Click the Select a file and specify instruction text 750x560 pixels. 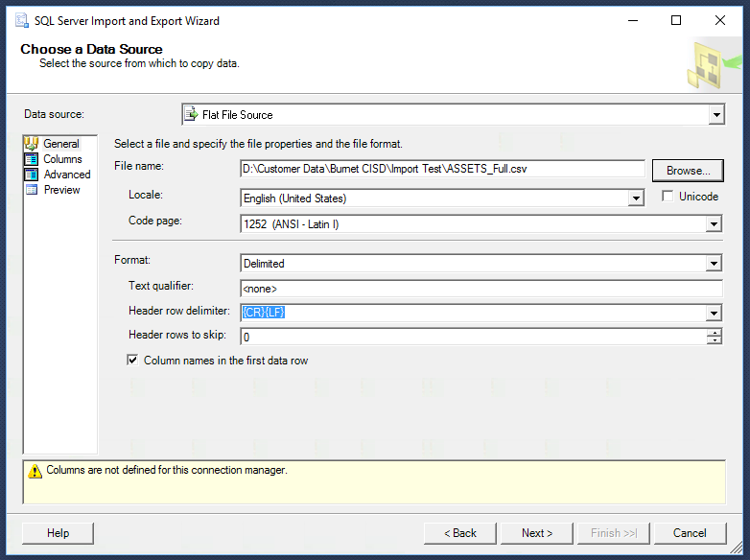coord(258,144)
